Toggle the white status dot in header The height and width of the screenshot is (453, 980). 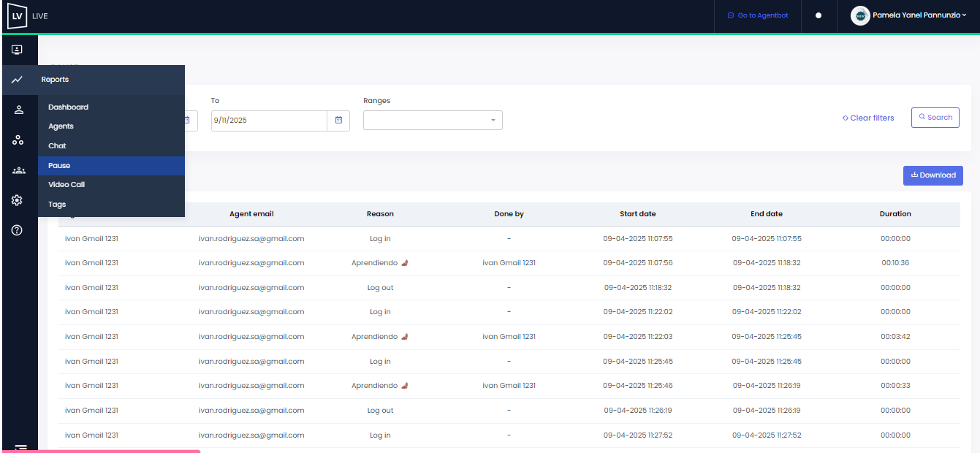818,15
